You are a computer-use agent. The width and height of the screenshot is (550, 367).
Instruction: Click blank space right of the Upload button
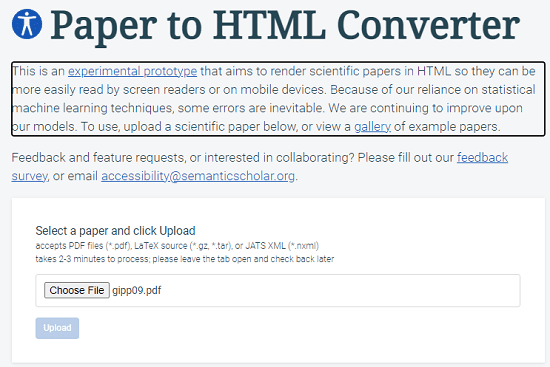click(281, 328)
